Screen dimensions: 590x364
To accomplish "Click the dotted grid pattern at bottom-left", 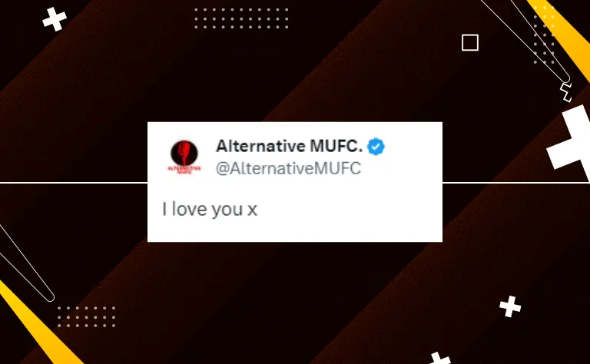I will (87, 316).
